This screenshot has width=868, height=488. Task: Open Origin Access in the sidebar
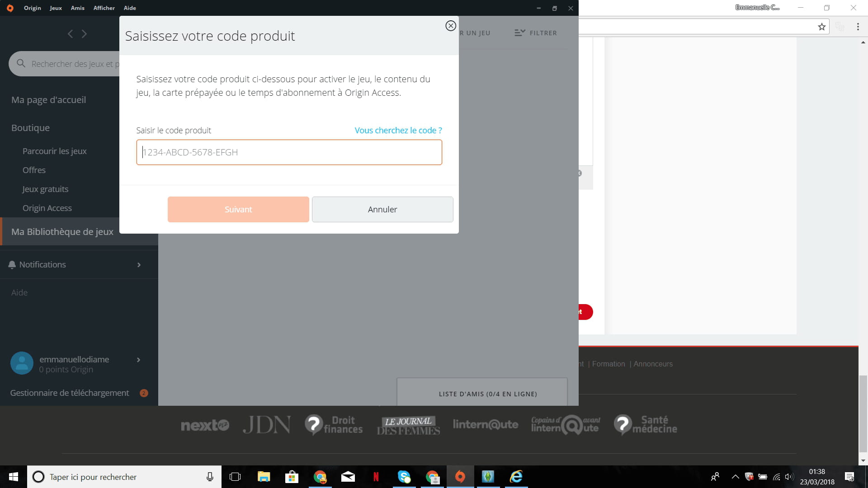pyautogui.click(x=47, y=208)
